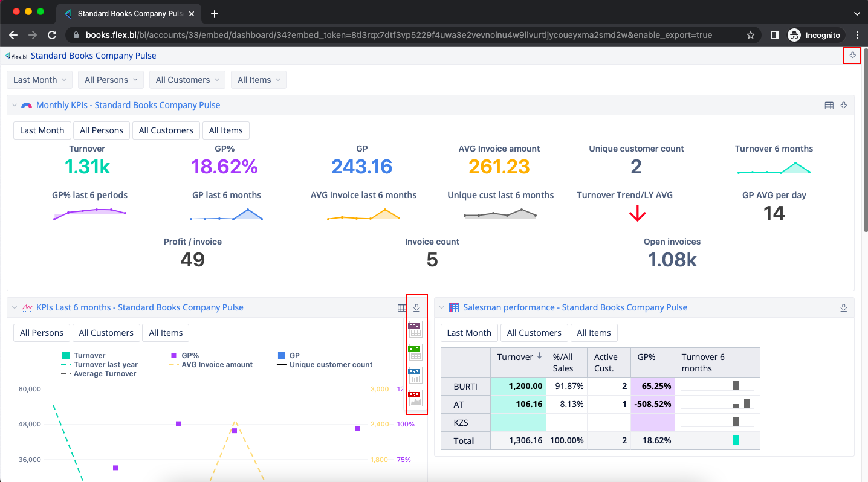868x482 pixels.
Task: Export KPIs chart as XLS
Action: (x=415, y=352)
